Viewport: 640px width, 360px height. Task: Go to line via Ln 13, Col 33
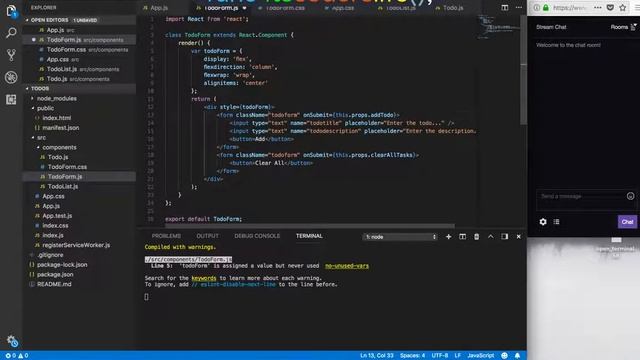click(377, 356)
